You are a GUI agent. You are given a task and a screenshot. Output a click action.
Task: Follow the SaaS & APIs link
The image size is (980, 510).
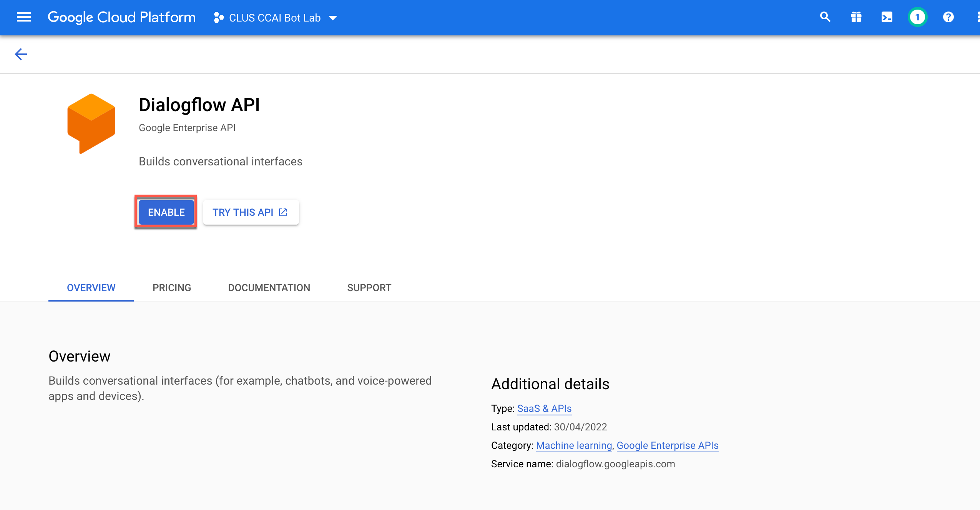(544, 408)
